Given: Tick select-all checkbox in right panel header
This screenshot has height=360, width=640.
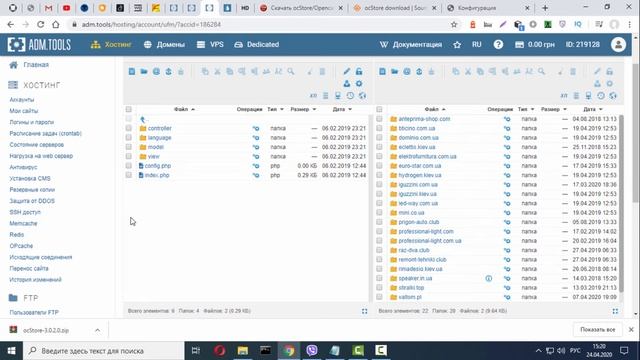Looking at the screenshot, I should (x=379, y=109).
